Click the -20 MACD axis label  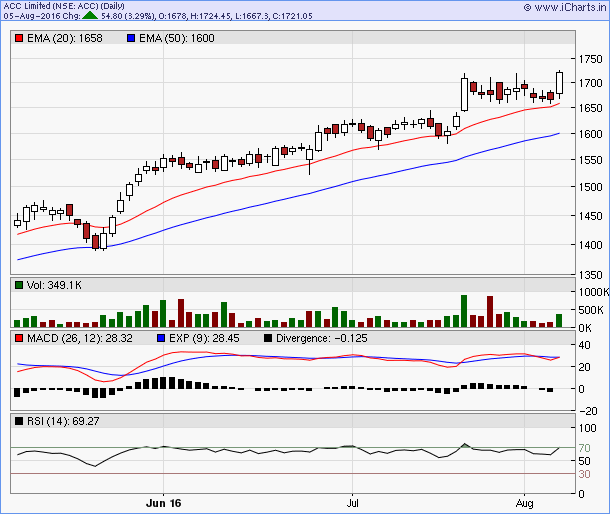pyautogui.click(x=588, y=411)
